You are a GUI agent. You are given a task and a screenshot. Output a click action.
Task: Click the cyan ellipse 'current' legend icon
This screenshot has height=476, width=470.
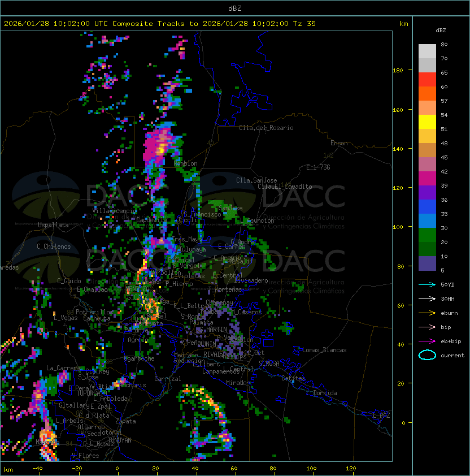point(427,355)
